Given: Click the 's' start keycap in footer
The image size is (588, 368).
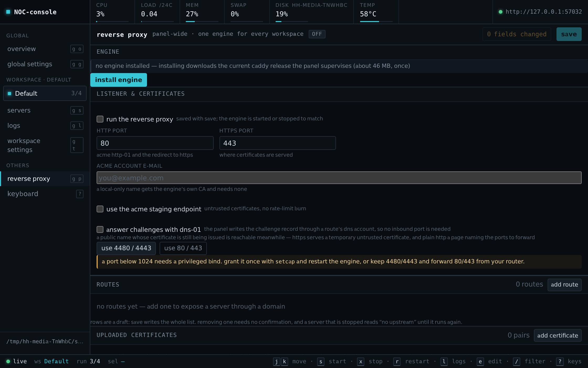Looking at the screenshot, I should (321, 361).
